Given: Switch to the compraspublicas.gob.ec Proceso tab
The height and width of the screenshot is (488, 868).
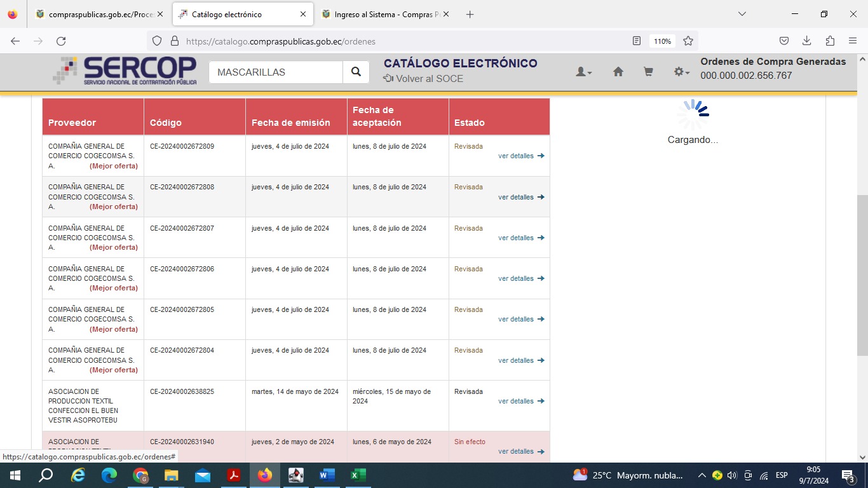Looking at the screenshot, I should 97,14.
